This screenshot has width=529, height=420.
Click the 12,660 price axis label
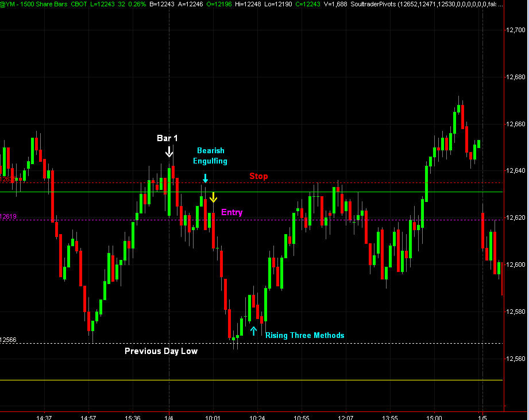516,124
